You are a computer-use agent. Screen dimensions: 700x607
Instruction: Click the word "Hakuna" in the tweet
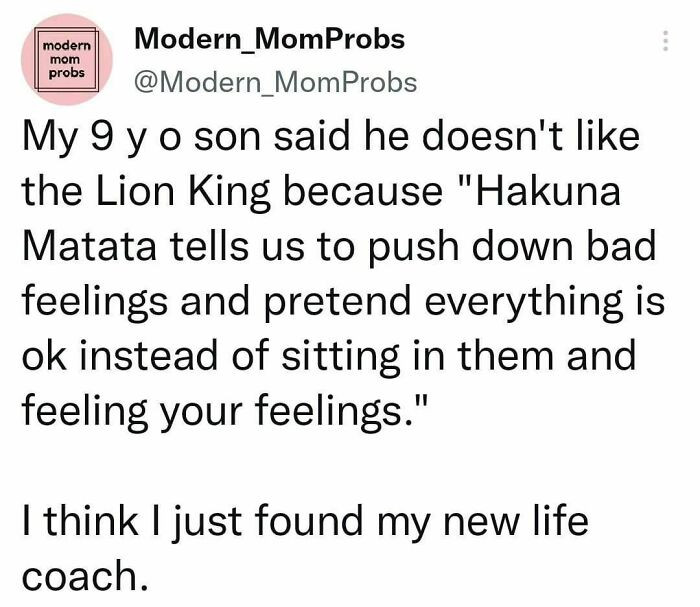tap(548, 191)
